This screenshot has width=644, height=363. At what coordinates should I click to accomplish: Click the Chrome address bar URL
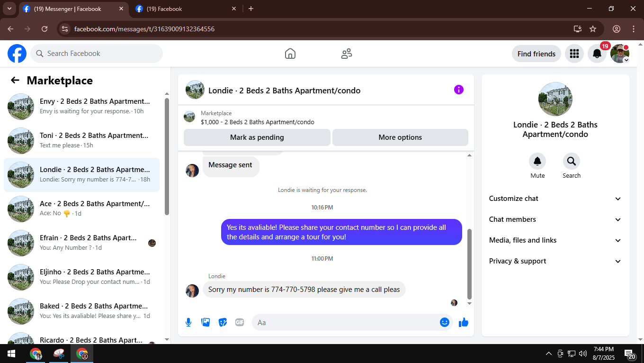(x=144, y=29)
